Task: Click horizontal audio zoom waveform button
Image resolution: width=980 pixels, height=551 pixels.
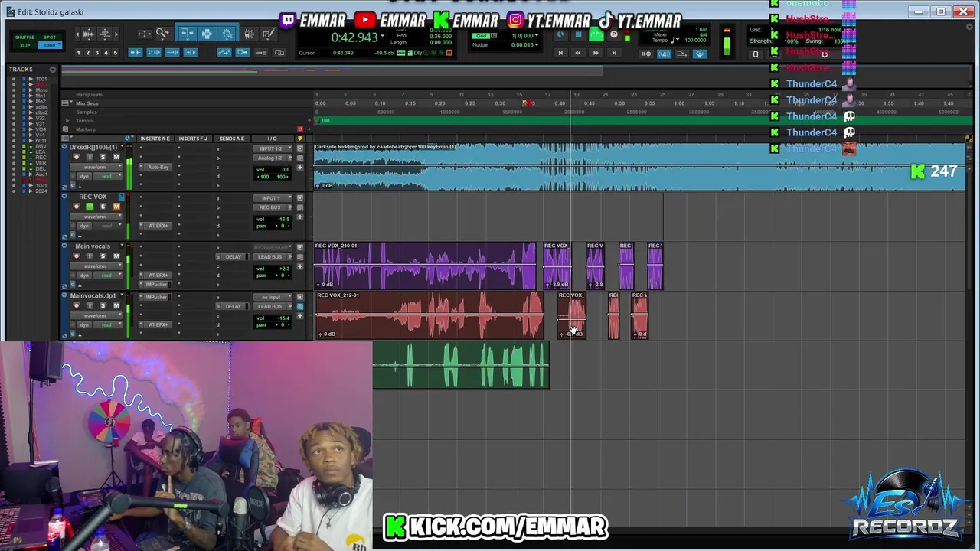Action: (x=88, y=34)
